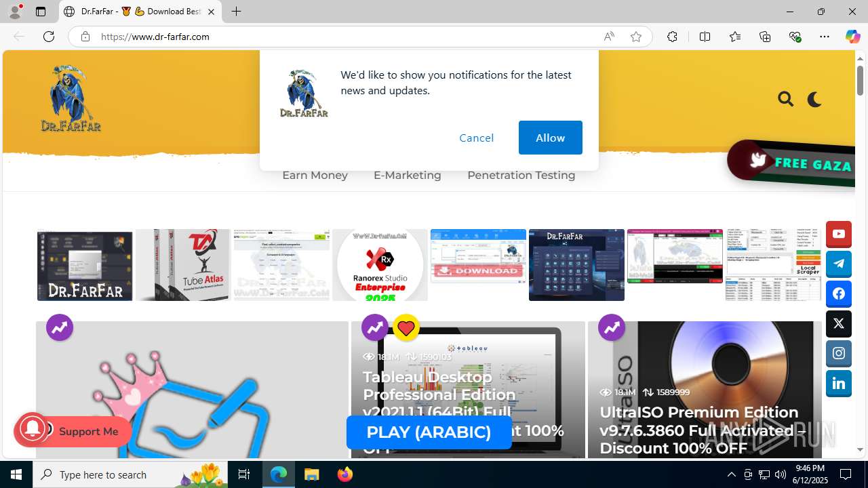Open the LinkedIn social sidebar icon
Image resolution: width=868 pixels, height=488 pixels.
pyautogui.click(x=839, y=384)
